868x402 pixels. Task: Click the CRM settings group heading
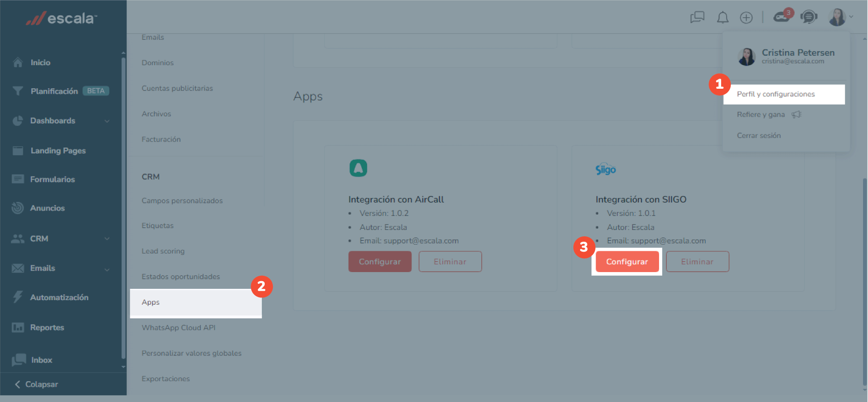150,177
